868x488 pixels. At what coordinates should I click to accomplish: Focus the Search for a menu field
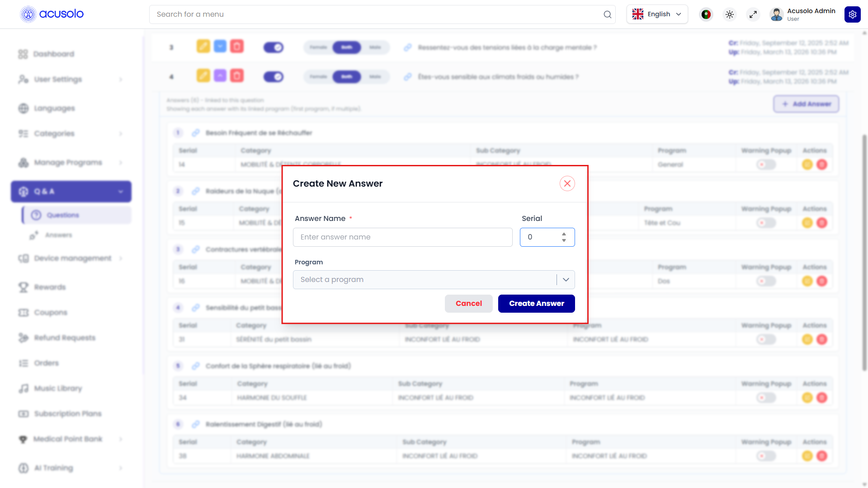[382, 14]
